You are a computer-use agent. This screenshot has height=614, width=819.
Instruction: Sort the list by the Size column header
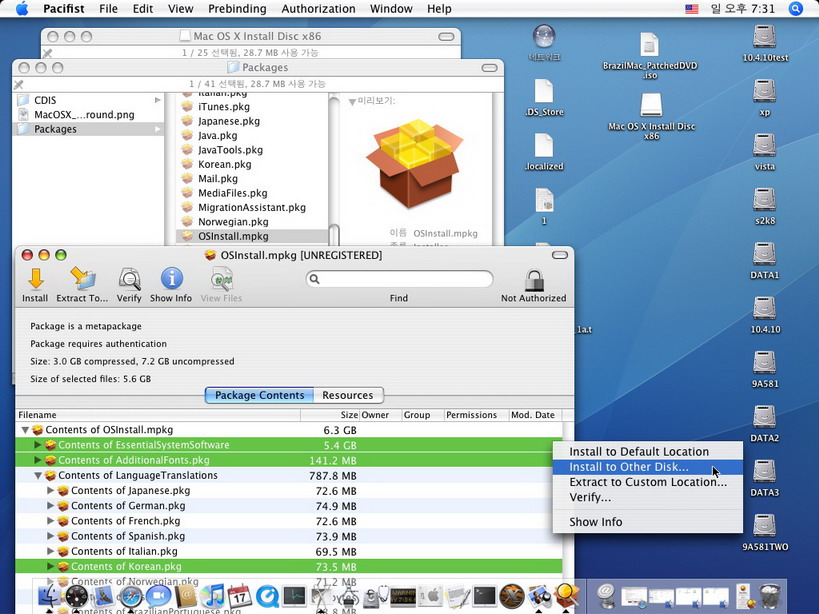pyautogui.click(x=330, y=415)
